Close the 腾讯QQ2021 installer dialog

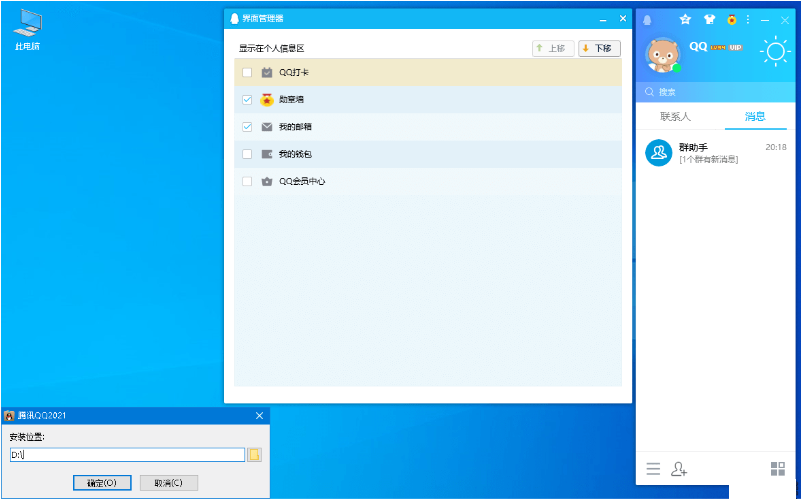pos(259,416)
